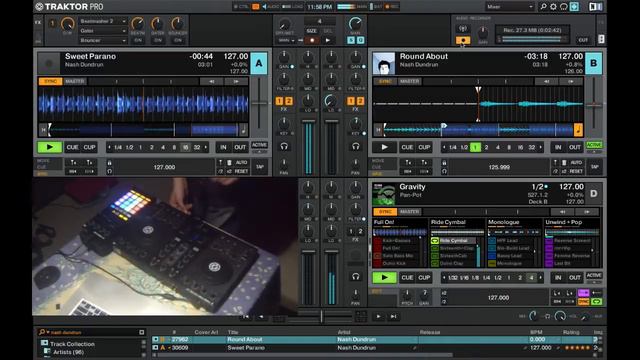Image resolution: width=640 pixels, height=360 pixels.
Task: Toggle FX unit 2 assign on Deck B channel
Action: [360, 101]
